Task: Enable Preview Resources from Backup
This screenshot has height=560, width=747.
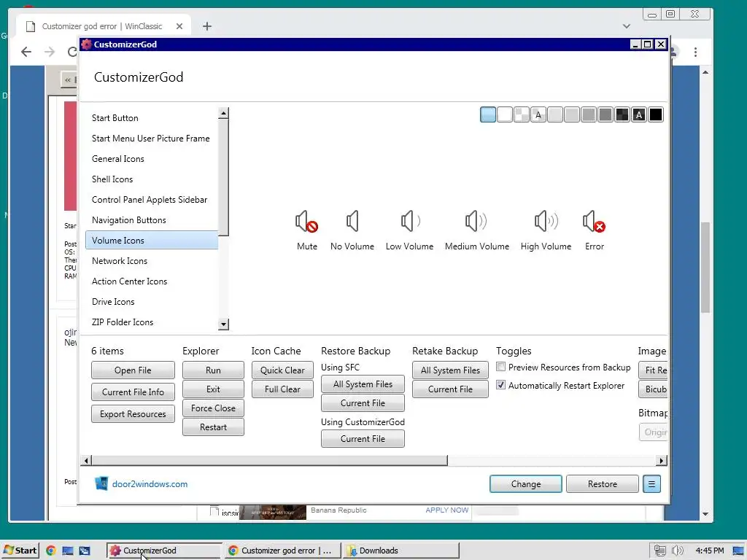Action: (500, 367)
